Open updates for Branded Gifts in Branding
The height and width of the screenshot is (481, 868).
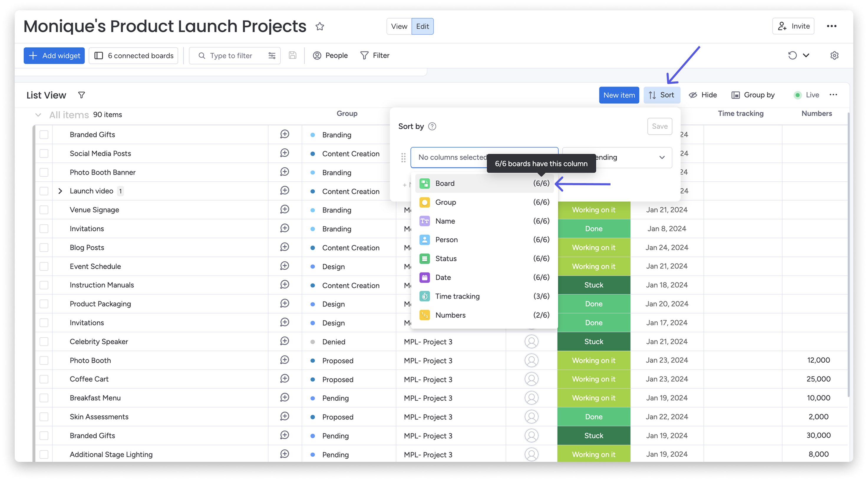285,134
